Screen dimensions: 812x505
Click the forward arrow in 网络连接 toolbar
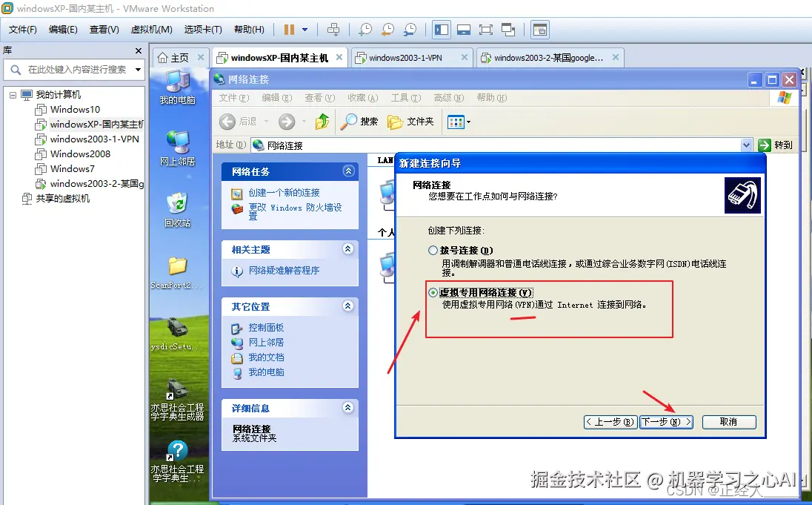(287, 122)
